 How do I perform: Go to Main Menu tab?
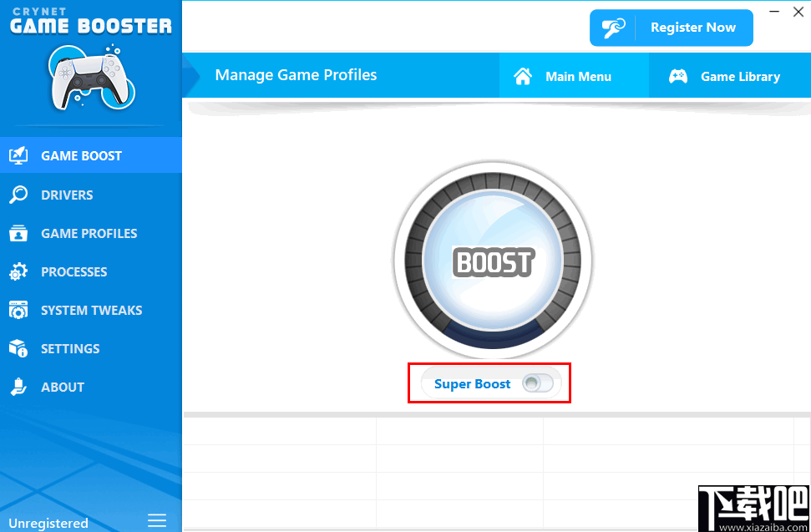pos(574,75)
